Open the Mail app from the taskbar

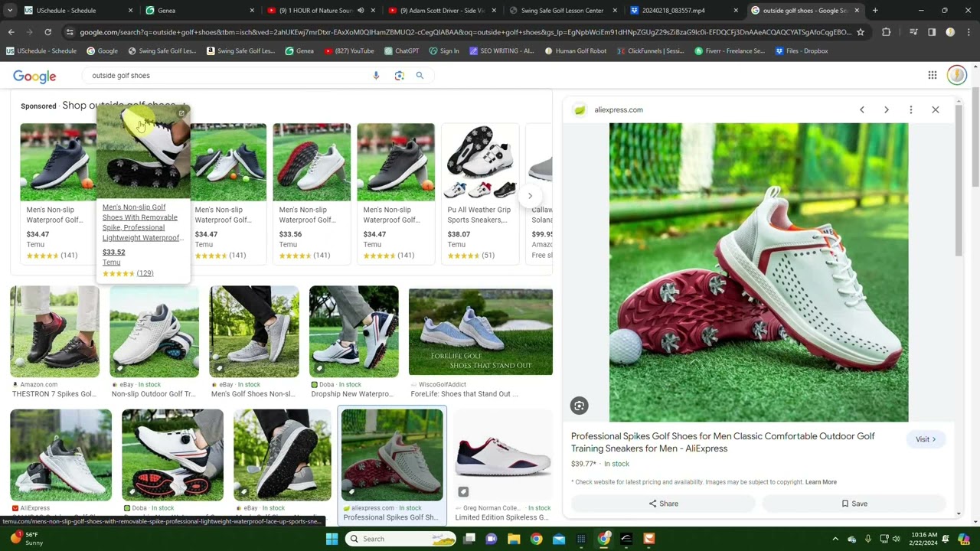(x=559, y=539)
